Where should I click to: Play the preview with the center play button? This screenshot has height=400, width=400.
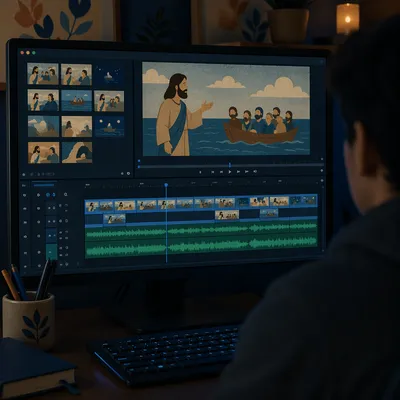230,172
